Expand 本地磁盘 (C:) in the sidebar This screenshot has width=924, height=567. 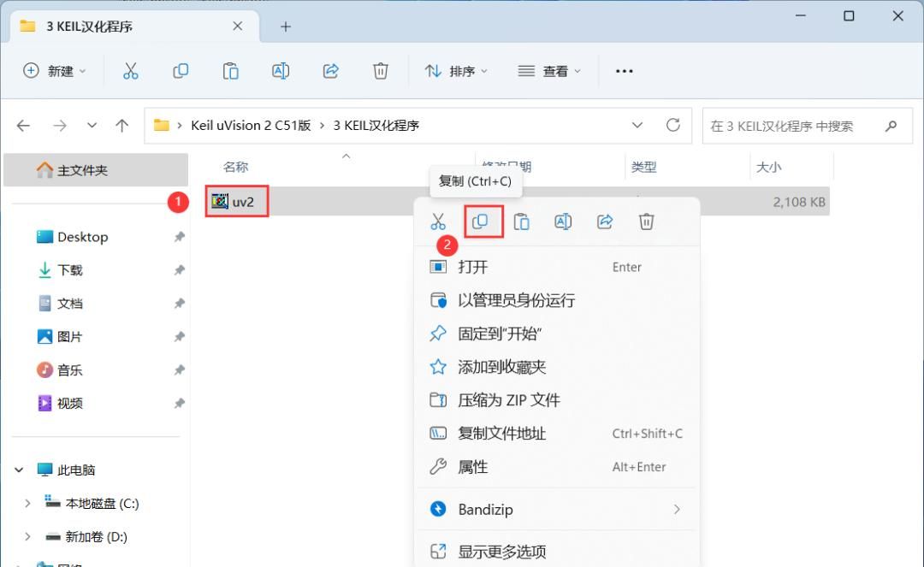click(27, 504)
